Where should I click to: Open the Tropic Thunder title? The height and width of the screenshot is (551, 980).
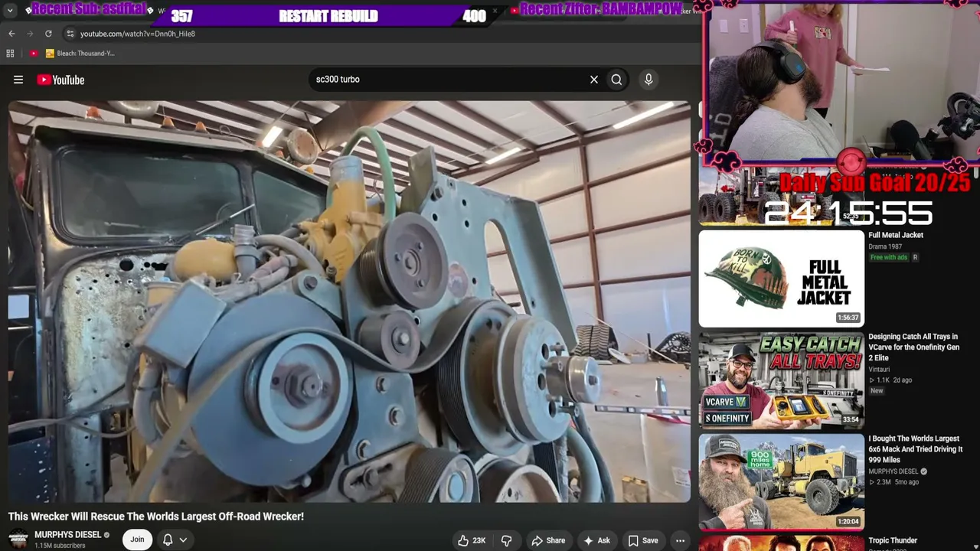click(x=893, y=540)
